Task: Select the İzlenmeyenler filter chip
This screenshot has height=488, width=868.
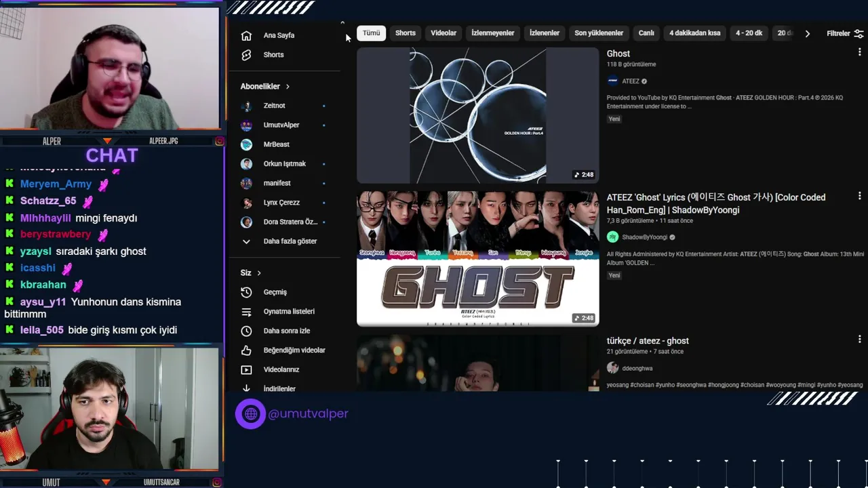Action: (493, 33)
